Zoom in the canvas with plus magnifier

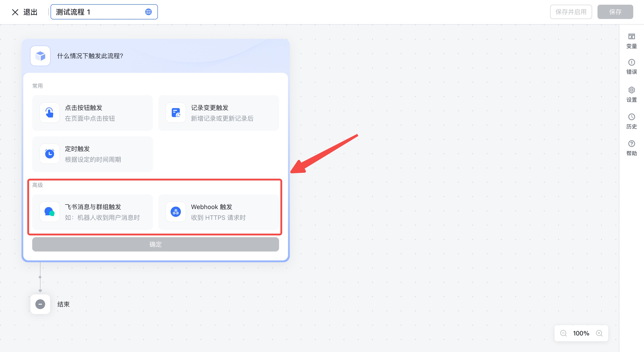click(599, 333)
